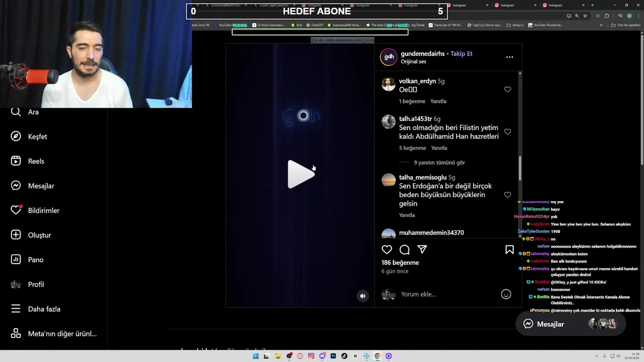Open Pano dashboard
The width and height of the screenshot is (644, 362).
click(27, 260)
